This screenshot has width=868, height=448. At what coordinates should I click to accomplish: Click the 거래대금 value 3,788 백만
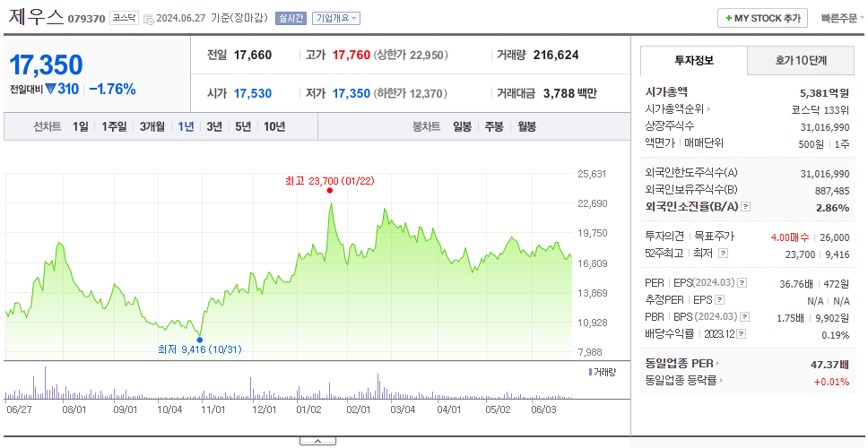[x=569, y=93]
